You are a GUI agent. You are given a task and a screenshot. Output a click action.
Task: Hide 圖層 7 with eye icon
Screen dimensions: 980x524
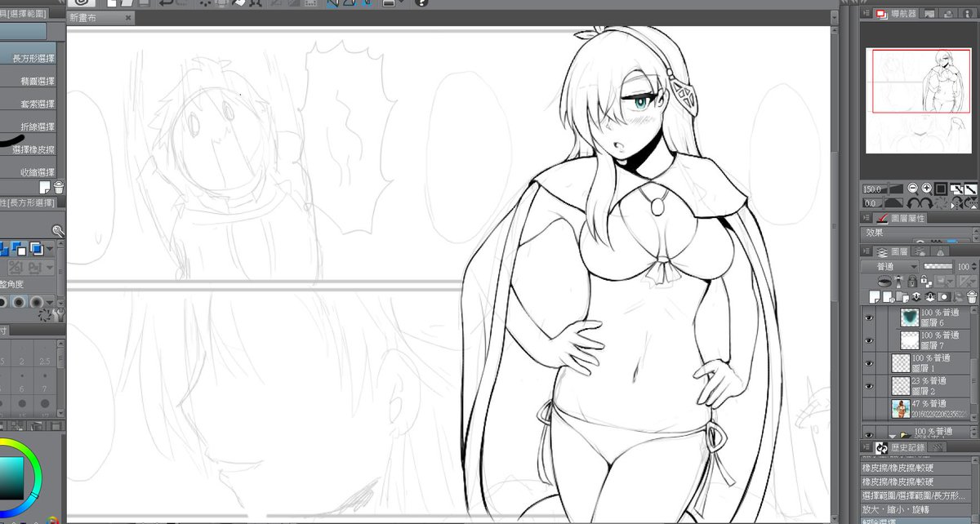click(868, 340)
